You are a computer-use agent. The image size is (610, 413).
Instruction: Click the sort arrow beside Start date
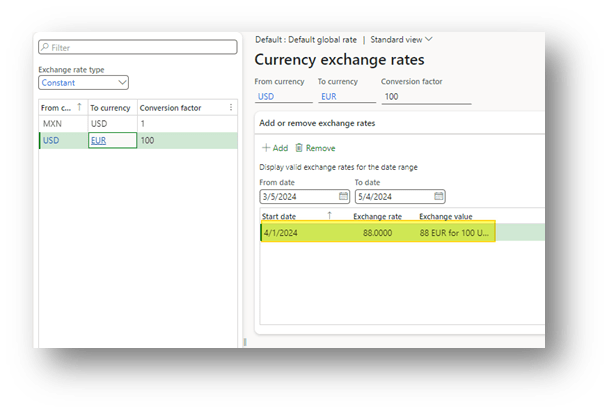click(x=331, y=215)
